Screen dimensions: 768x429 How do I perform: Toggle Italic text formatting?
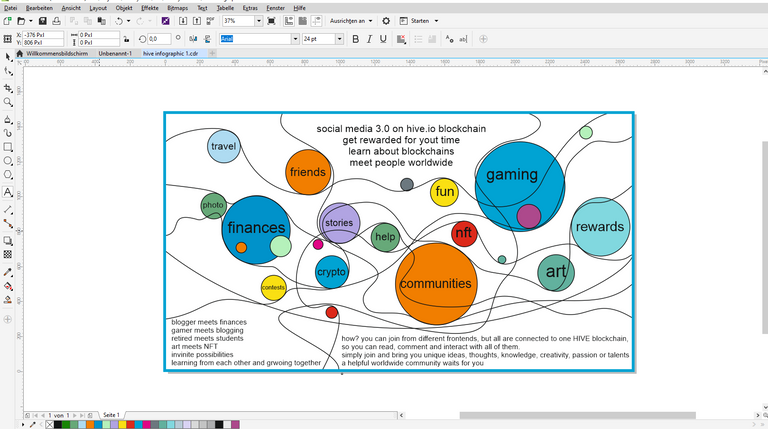(369, 39)
